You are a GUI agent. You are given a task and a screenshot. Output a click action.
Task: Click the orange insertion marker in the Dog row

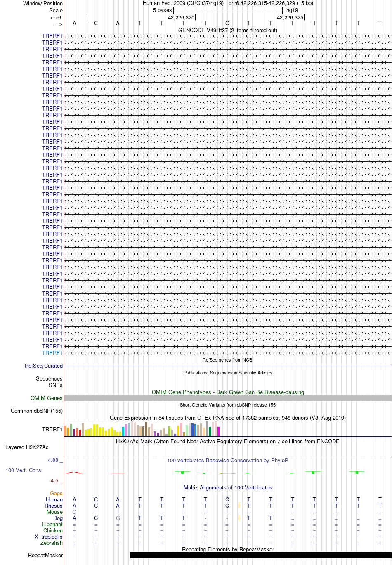coord(239,518)
